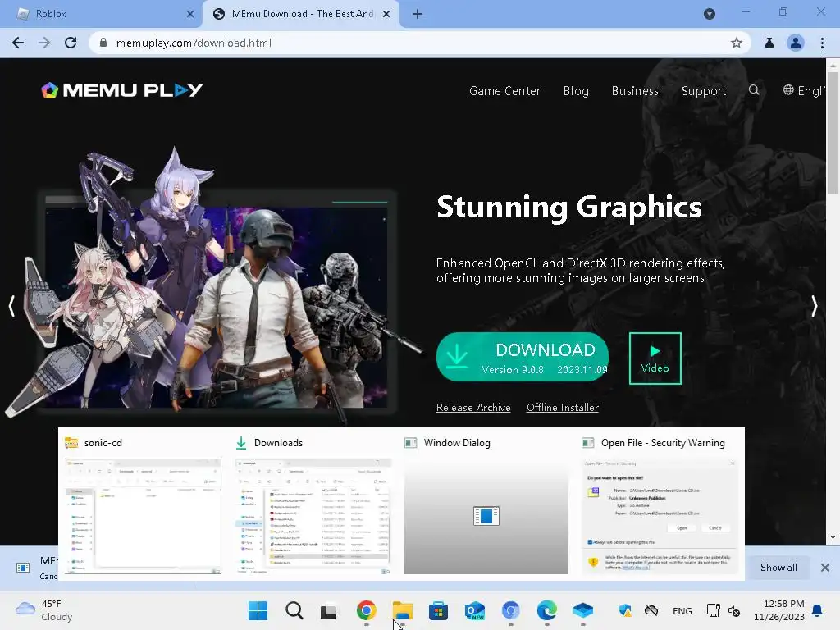Open the weather widget showing 45°F Cloudy
The width and height of the screenshot is (840, 630).
point(44,610)
